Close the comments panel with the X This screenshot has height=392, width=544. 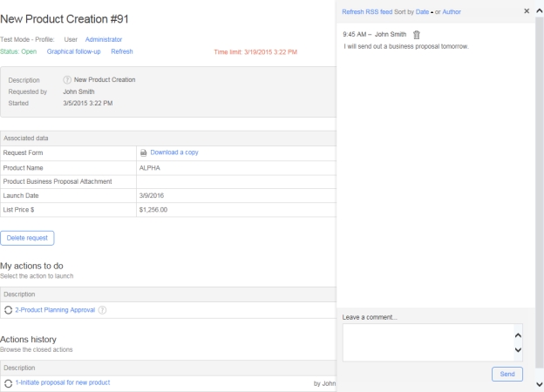[x=526, y=11]
